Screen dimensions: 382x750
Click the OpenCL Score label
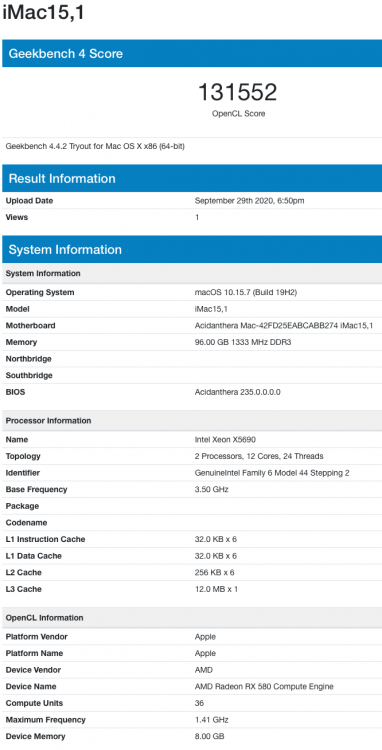pyautogui.click(x=238, y=114)
